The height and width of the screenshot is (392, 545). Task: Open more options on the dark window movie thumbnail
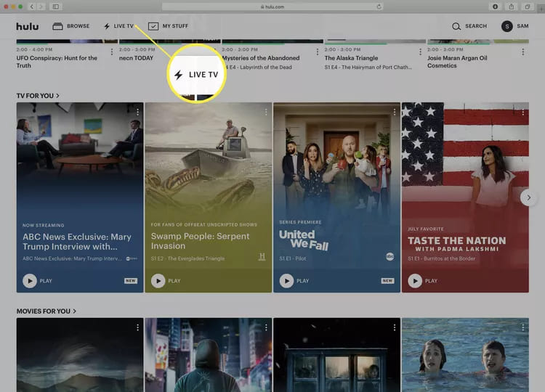point(395,327)
